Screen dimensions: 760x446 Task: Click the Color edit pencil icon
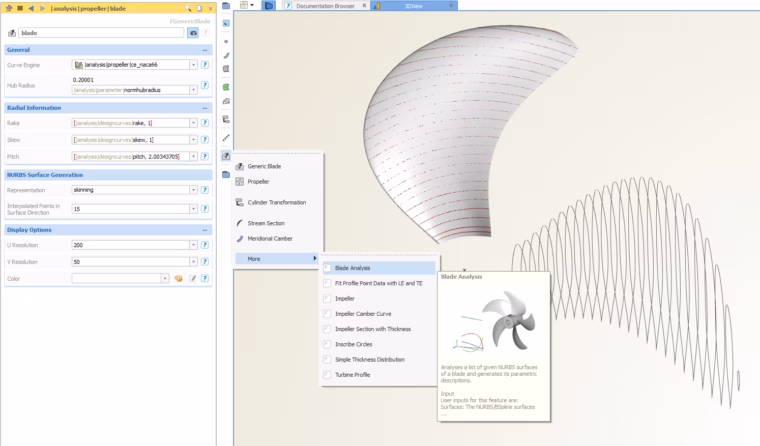click(192, 278)
